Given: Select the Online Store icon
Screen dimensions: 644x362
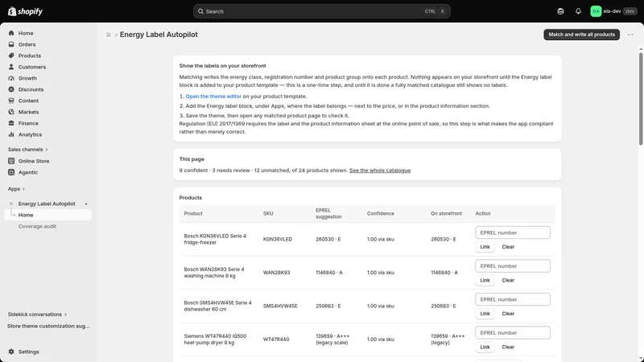Looking at the screenshot, I should pyautogui.click(x=11, y=161).
